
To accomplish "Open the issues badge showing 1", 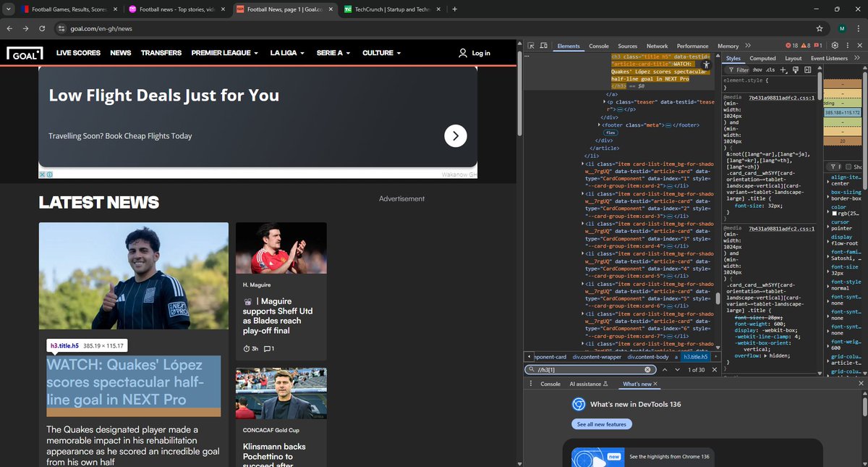I will [x=819, y=46].
